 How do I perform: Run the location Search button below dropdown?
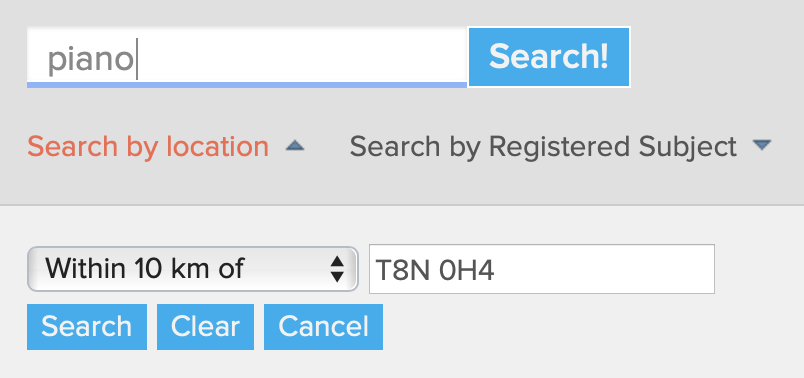tap(87, 327)
